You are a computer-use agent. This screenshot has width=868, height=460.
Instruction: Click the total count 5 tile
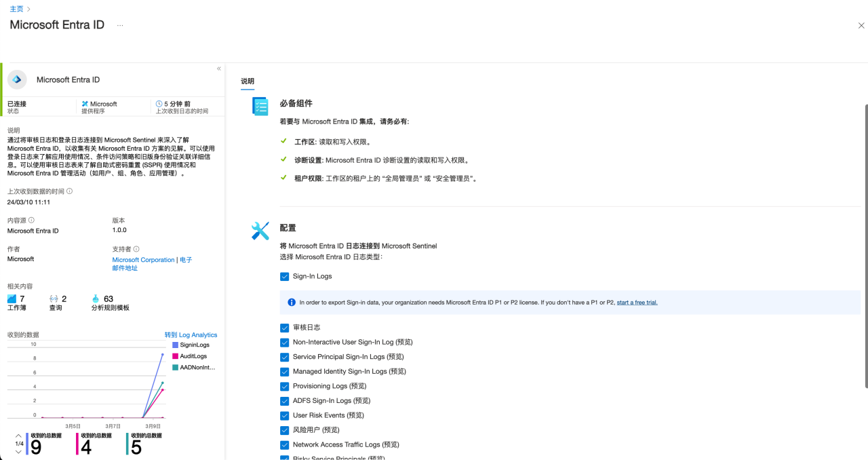click(145, 444)
